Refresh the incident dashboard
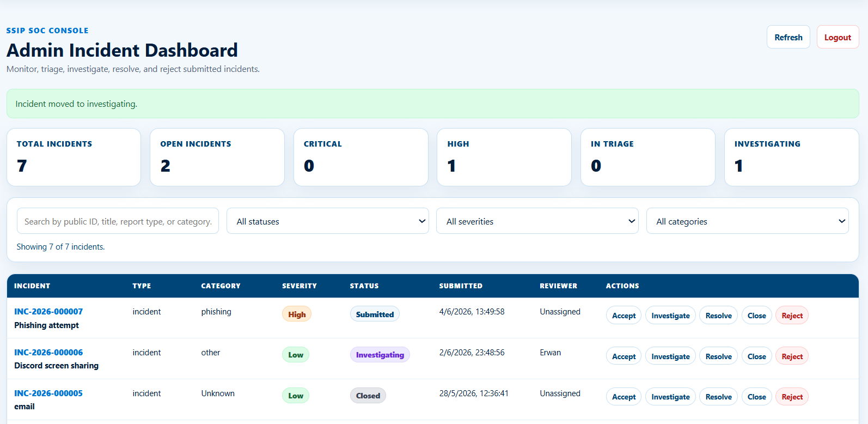 click(788, 37)
